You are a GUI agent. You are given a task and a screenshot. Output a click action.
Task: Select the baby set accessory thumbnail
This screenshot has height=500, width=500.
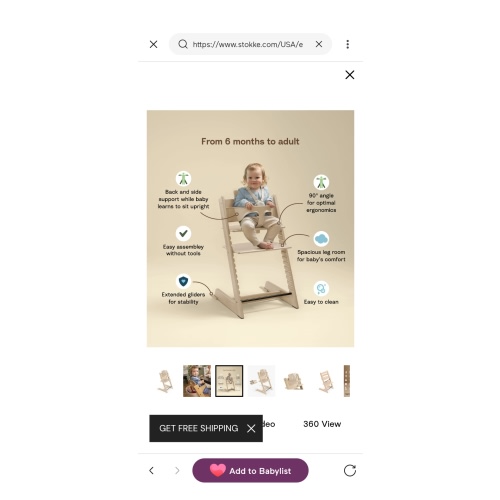coord(293,381)
